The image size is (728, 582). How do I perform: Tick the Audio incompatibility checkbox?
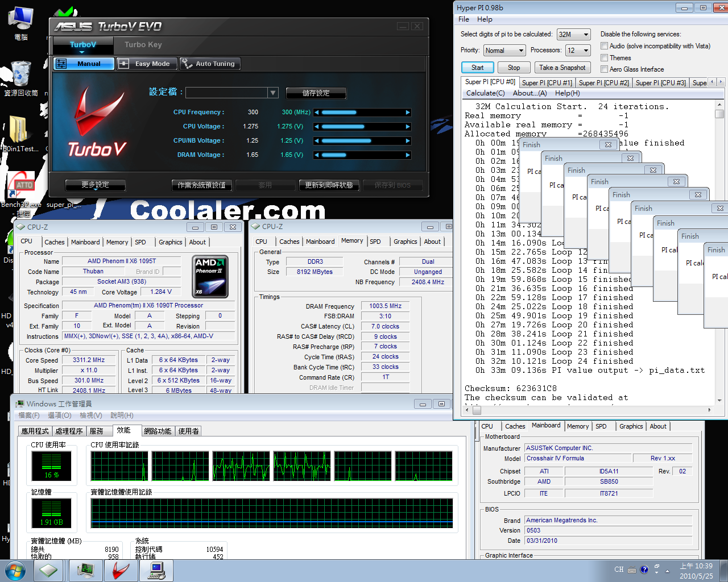[x=605, y=46]
